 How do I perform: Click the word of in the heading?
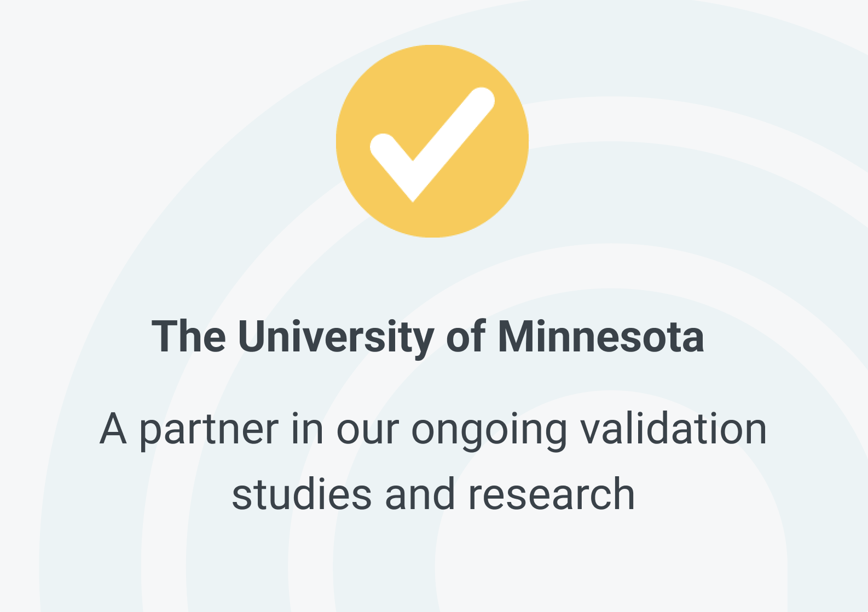(466, 336)
